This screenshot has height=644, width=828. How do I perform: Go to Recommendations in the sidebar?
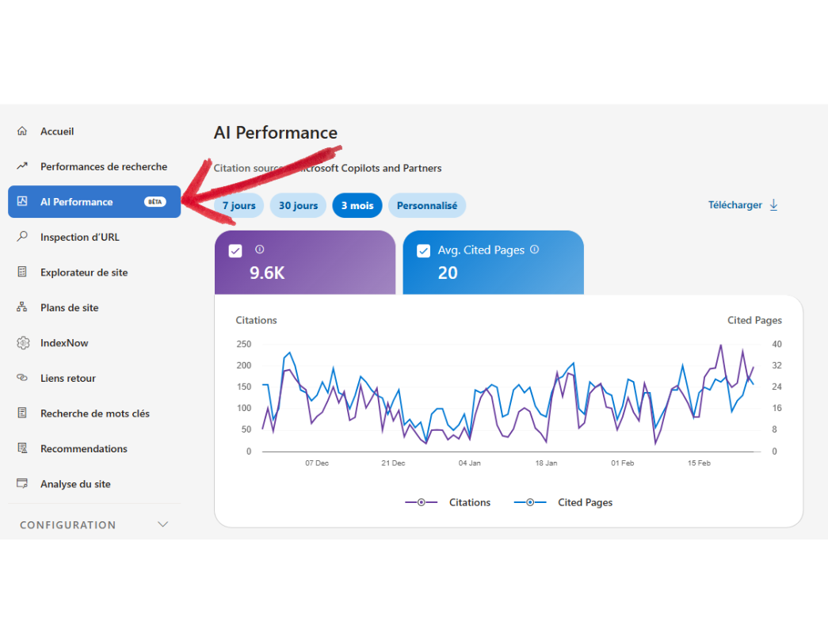[83, 448]
